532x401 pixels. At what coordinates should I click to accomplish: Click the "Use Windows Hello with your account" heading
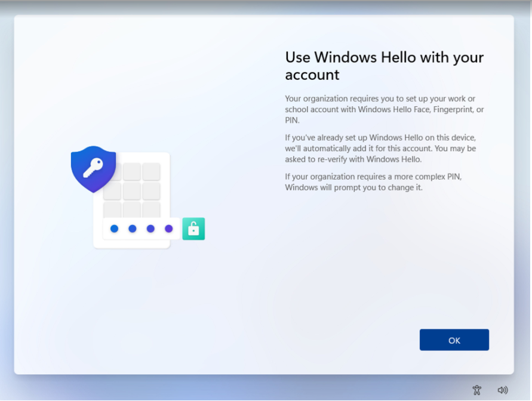[384, 66]
